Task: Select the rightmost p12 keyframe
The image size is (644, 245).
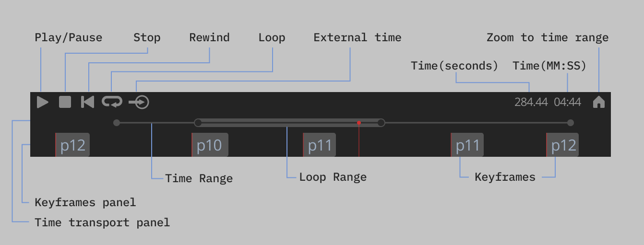Action: click(563, 145)
